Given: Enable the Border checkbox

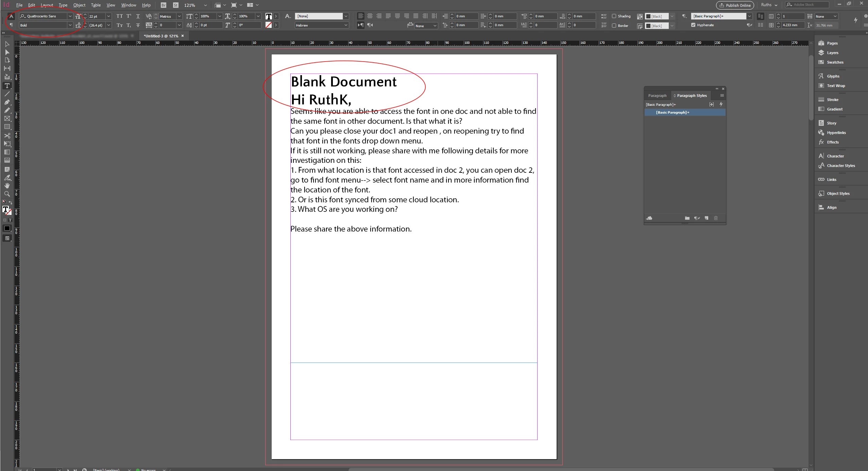Looking at the screenshot, I should pyautogui.click(x=614, y=26).
